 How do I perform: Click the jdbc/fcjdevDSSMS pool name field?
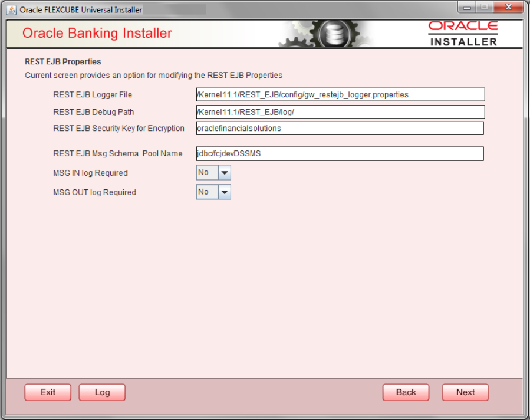coord(340,153)
